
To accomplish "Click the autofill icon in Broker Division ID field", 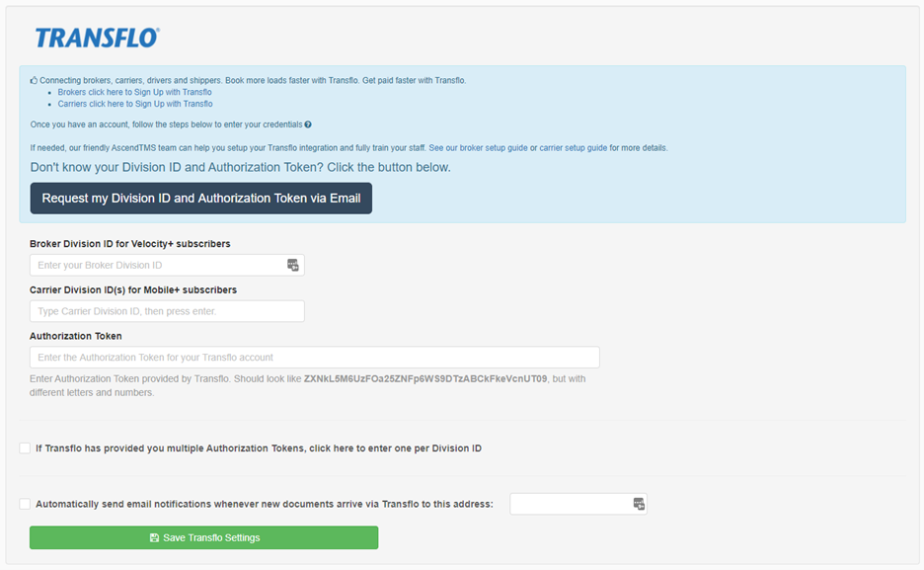I will pos(293,266).
